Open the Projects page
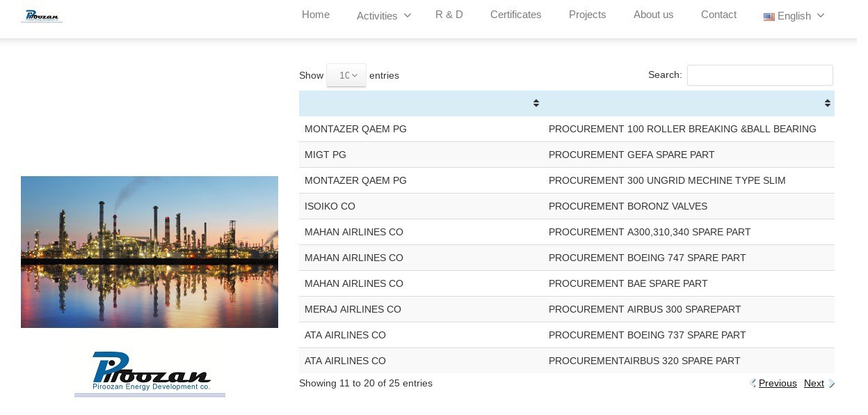Image resolution: width=868 pixels, height=415 pixels. click(587, 15)
